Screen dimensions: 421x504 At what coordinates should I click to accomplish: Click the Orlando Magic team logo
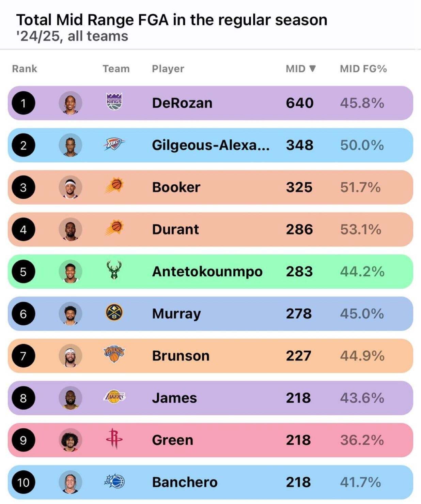[x=114, y=481]
